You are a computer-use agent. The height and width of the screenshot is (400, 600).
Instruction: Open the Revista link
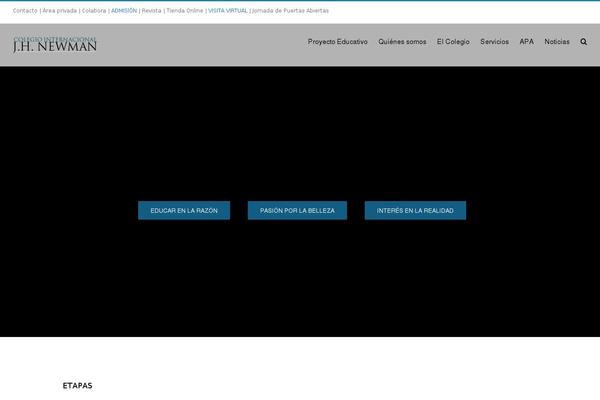pos(151,10)
